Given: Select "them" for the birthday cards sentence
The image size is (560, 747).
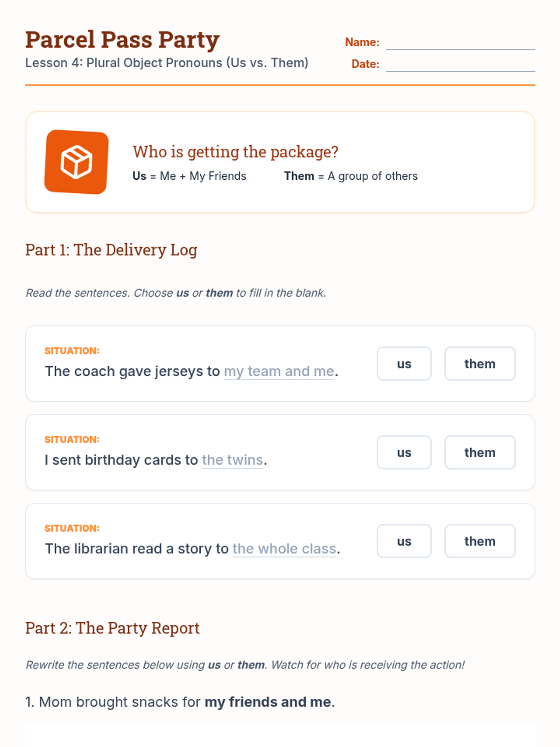Looking at the screenshot, I should [x=480, y=452].
